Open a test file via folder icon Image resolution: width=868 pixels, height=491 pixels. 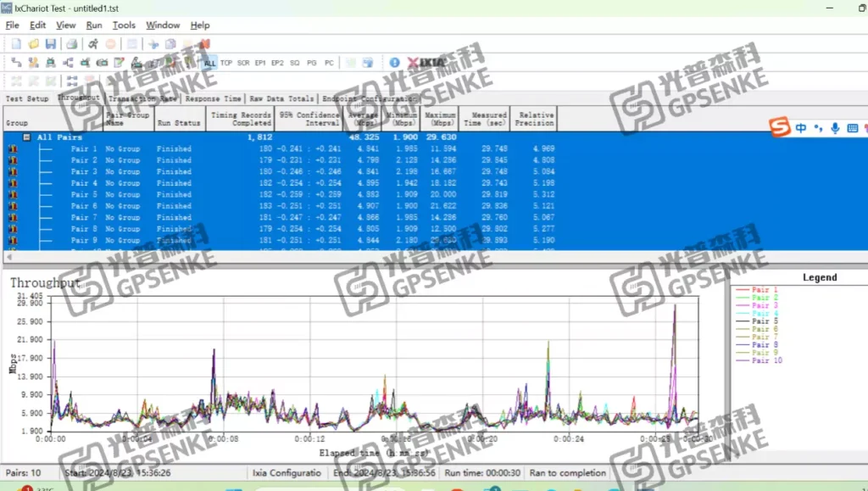tap(34, 44)
